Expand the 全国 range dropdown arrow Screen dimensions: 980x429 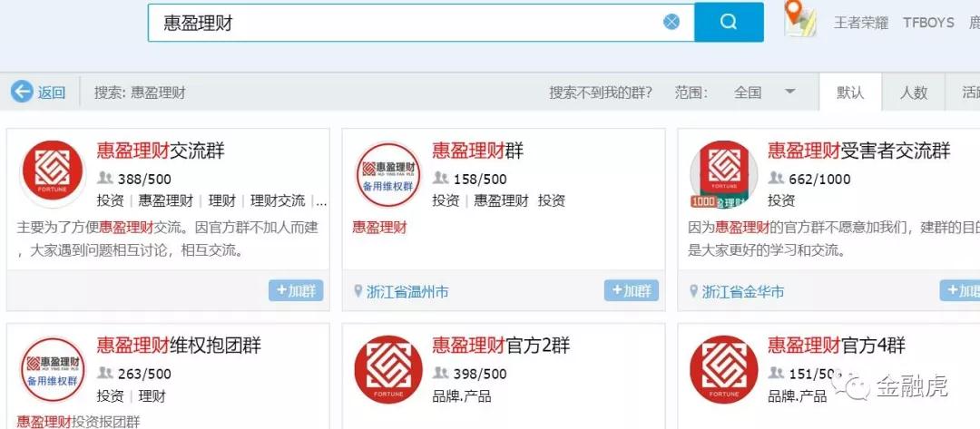coord(790,92)
